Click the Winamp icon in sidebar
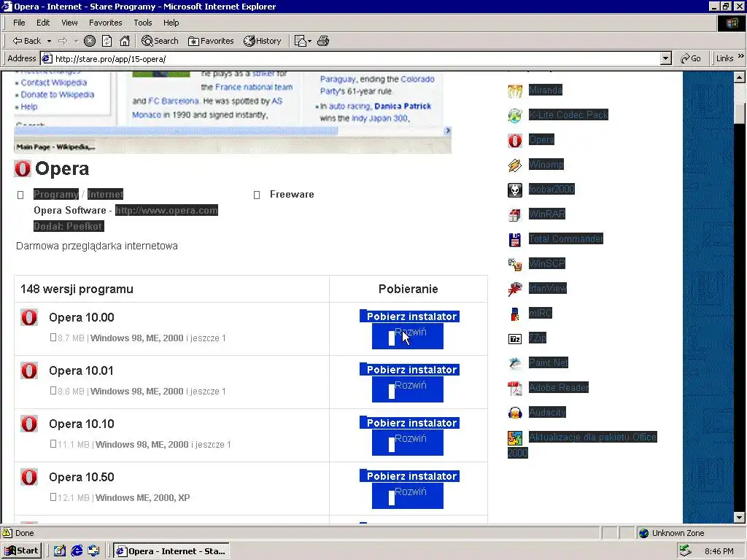Viewport: 747px width, 560px height. (x=515, y=165)
